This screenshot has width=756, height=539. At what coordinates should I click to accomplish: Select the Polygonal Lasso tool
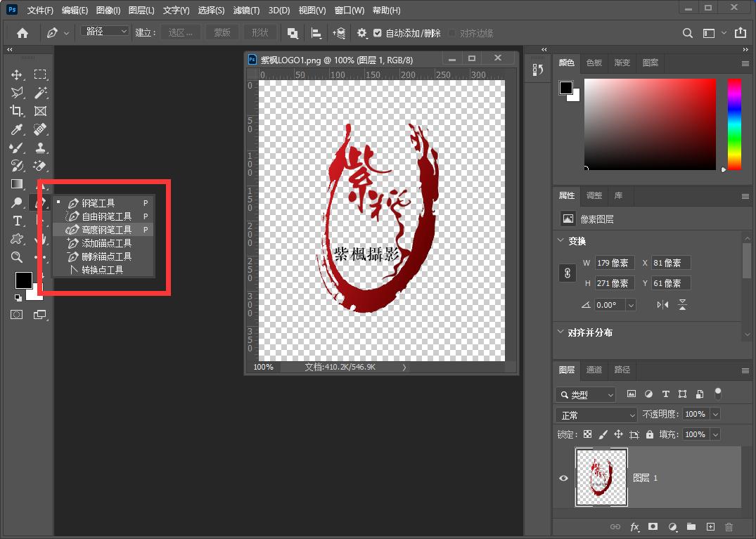pyautogui.click(x=17, y=93)
